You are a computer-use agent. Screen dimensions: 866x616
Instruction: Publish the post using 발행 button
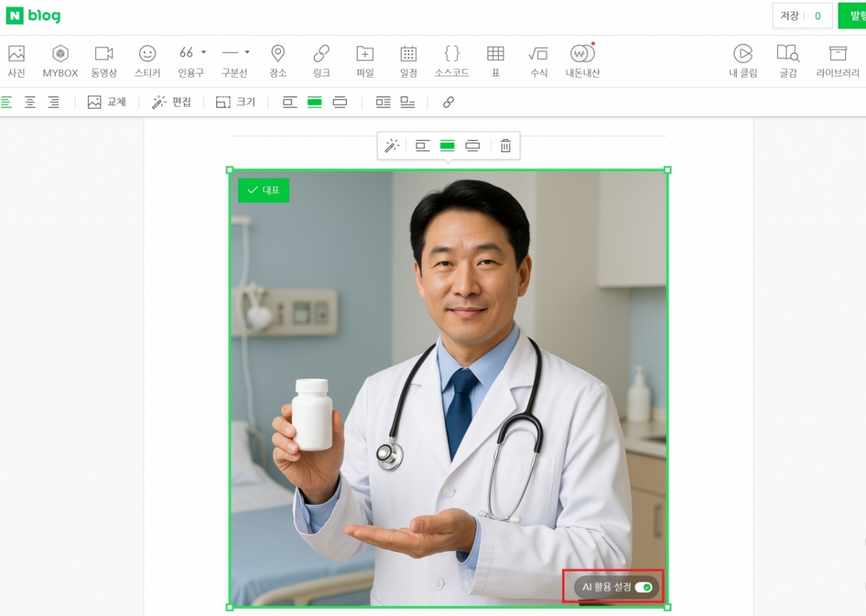click(855, 16)
